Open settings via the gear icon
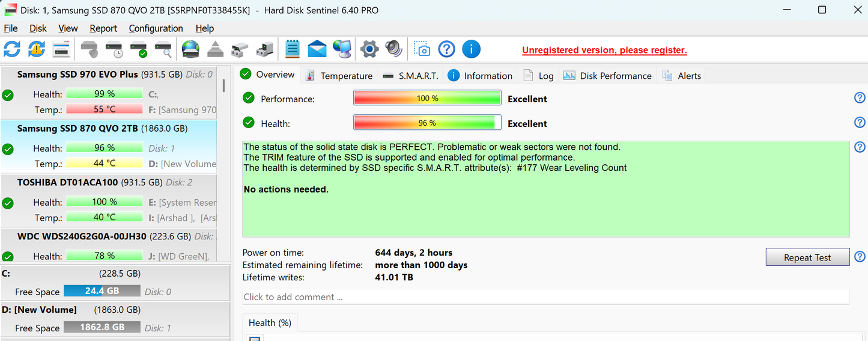Image resolution: width=868 pixels, height=341 pixels. coord(369,49)
